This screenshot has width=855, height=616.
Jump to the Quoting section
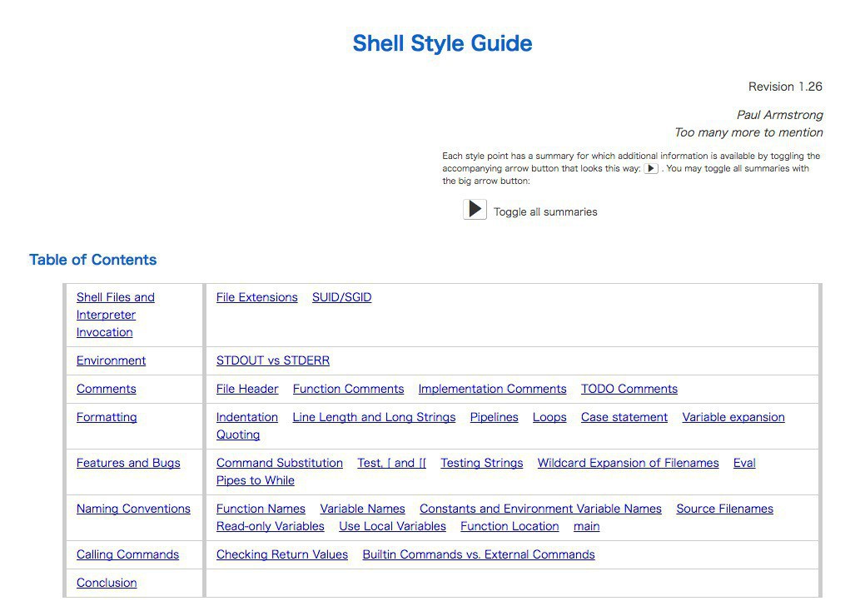[238, 435]
